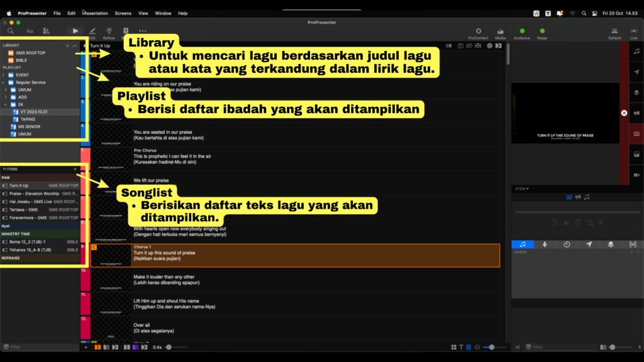Click the search magnifier in the ProPresenter toolbar
The image size is (644, 362).
coord(10,31)
